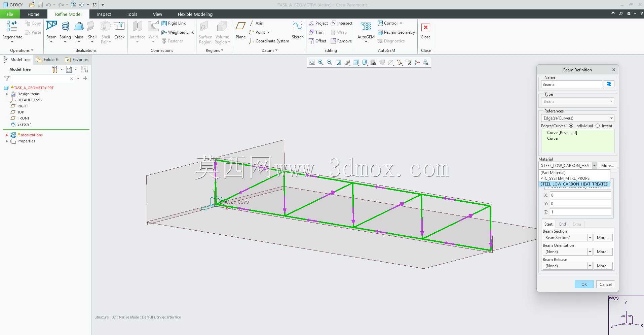Click the Z orientation value field
The width and height of the screenshot is (644, 335).
pyautogui.click(x=580, y=212)
